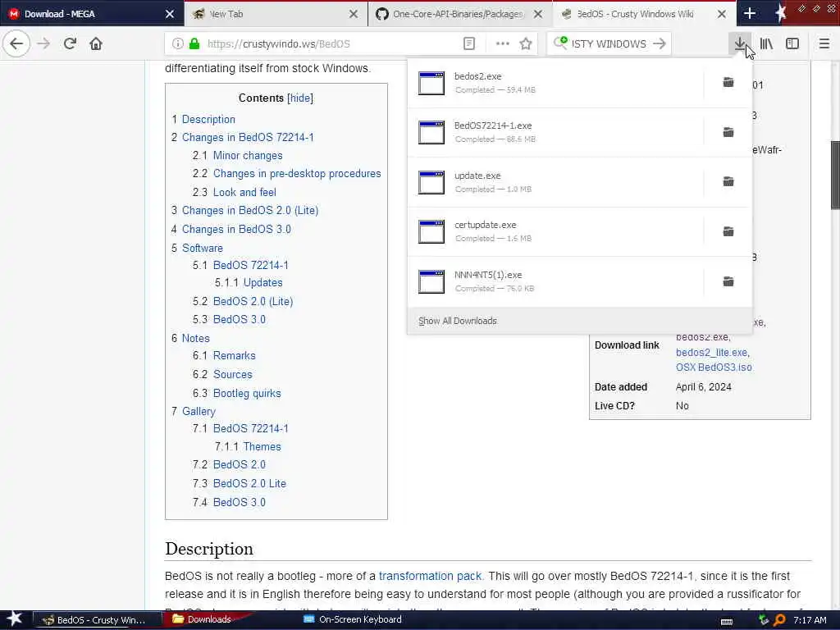Open the Library bookshelf icon
This screenshot has width=840, height=630.
pos(766,44)
